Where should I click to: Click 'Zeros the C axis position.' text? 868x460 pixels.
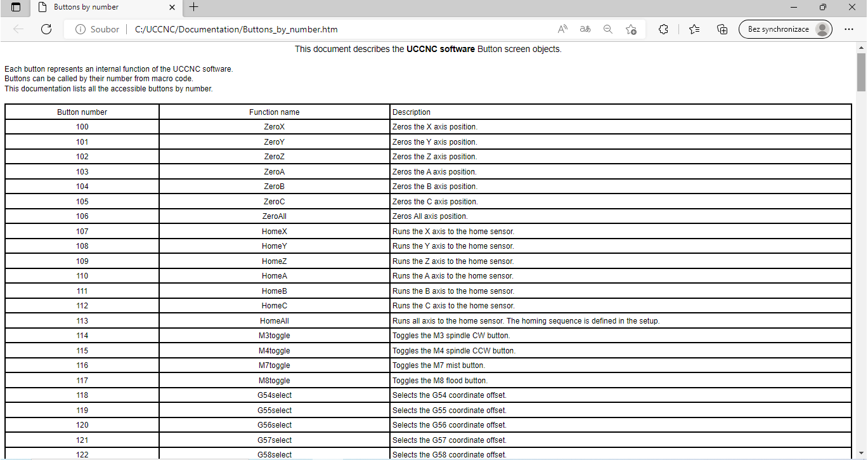coord(436,202)
